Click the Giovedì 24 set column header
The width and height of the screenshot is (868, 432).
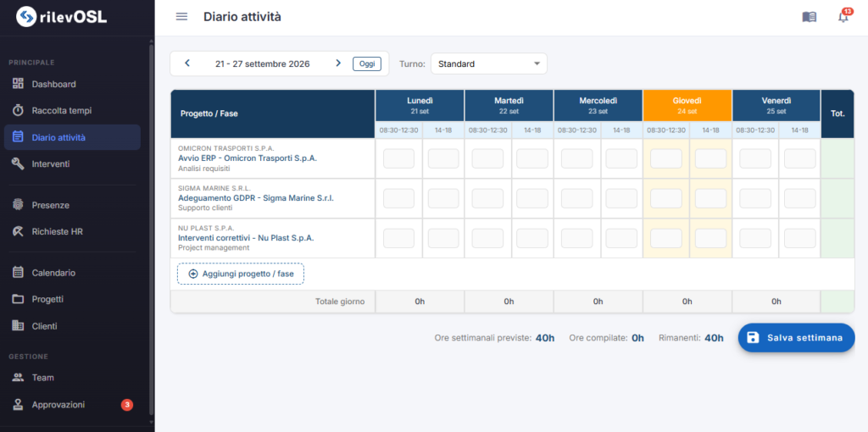click(x=687, y=106)
